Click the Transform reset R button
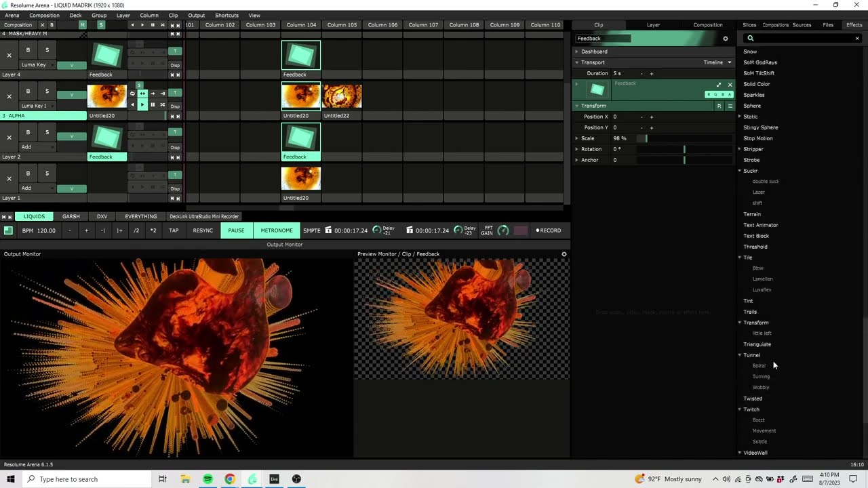868x488 pixels. pos(719,106)
